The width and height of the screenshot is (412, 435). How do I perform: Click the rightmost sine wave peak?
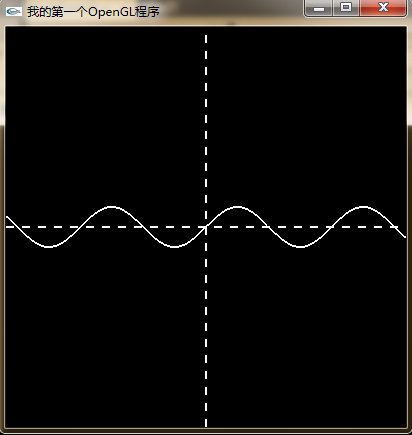[x=363, y=207]
